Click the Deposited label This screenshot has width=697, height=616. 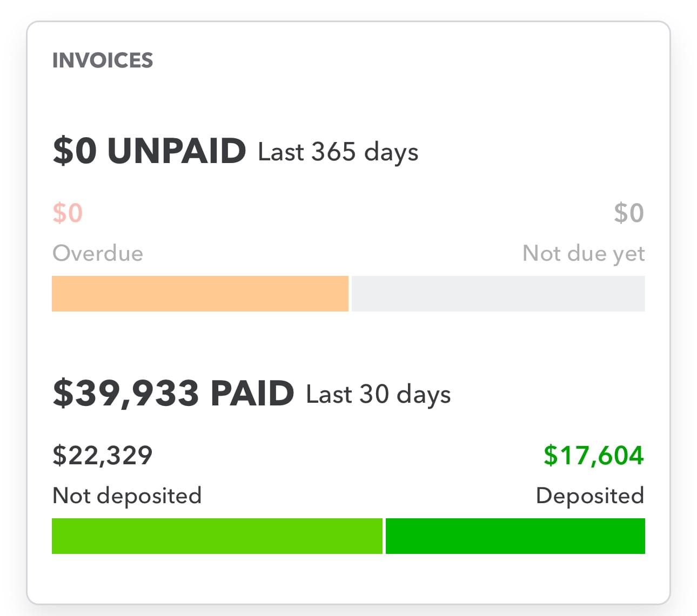[589, 496]
